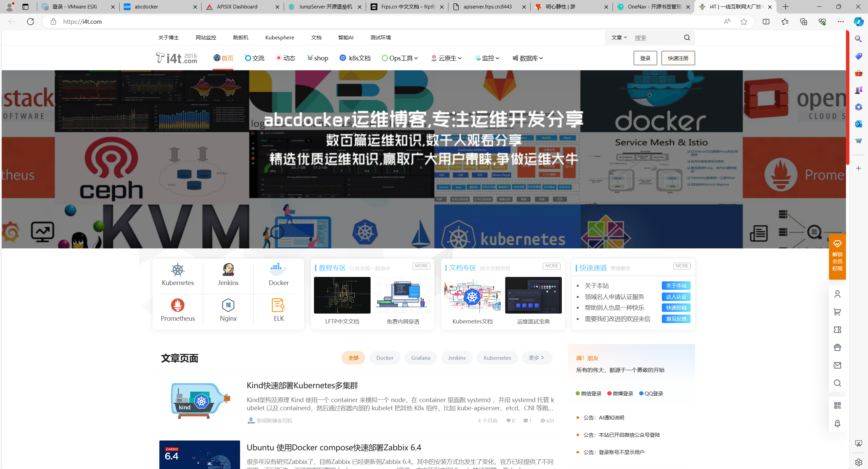
Task: Click the shopping cart icon in the floating sidebar
Action: [837, 312]
